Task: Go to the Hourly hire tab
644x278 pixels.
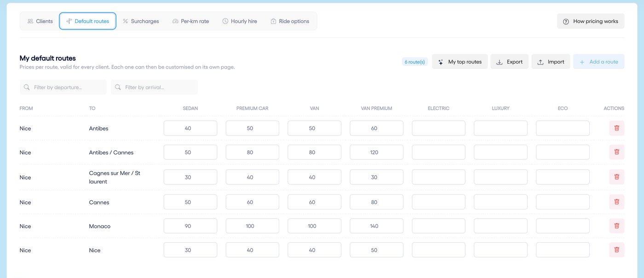Action: point(240,21)
